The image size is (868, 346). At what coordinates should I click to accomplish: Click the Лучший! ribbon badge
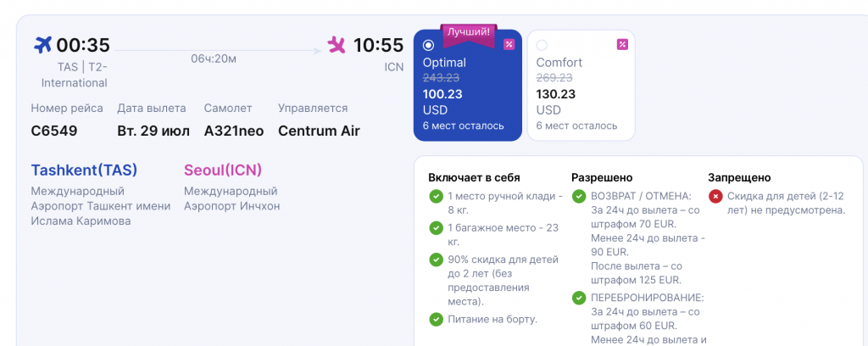(468, 33)
